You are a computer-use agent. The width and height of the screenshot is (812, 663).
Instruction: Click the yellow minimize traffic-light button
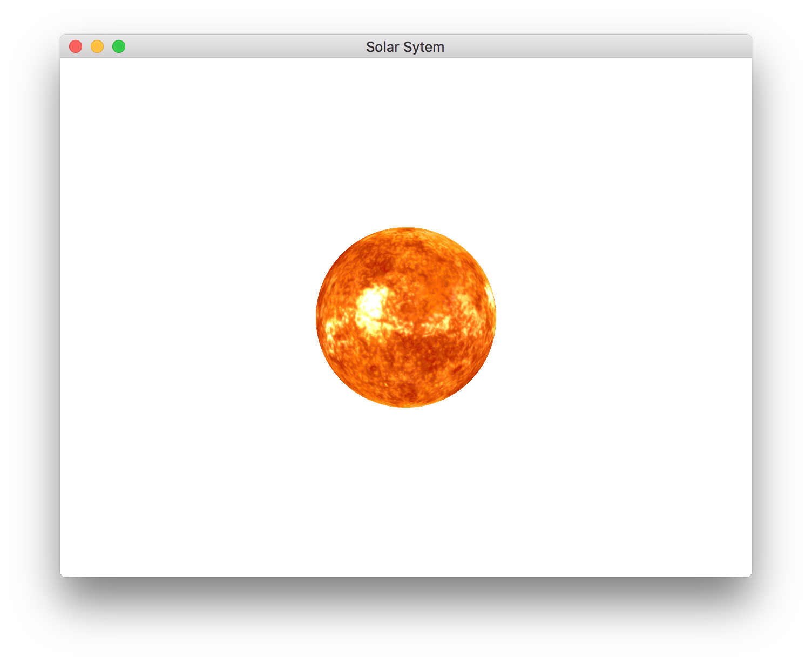coord(97,46)
